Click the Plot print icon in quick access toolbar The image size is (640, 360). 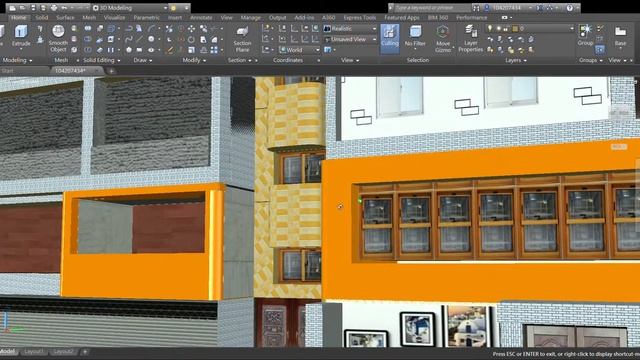coord(53,8)
